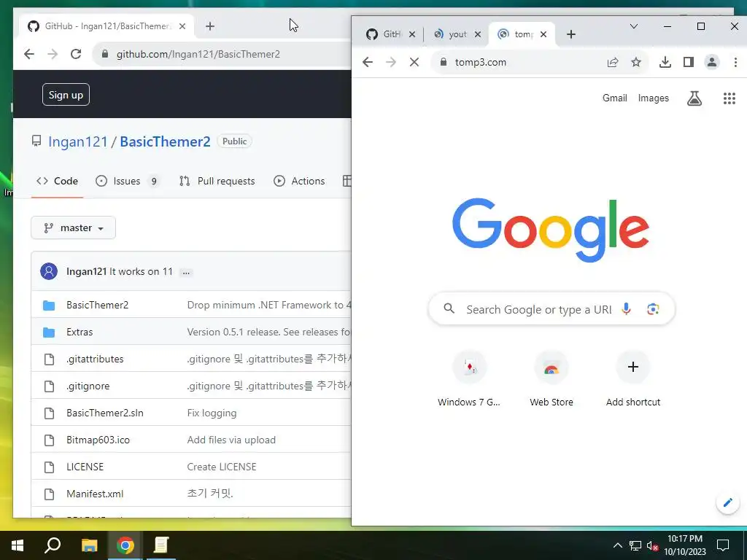747x560 pixels.
Task: Open GitHub Code tab
Action: pyautogui.click(x=57, y=181)
